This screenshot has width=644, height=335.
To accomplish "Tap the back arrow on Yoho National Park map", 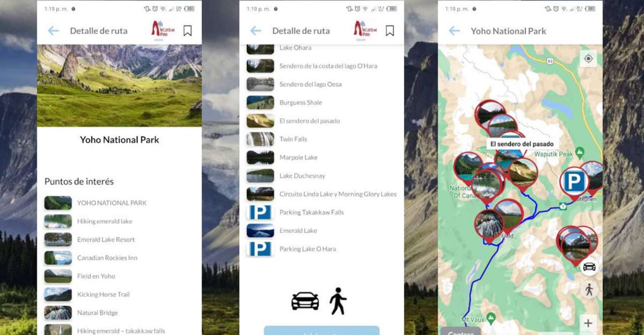I will tap(454, 31).
